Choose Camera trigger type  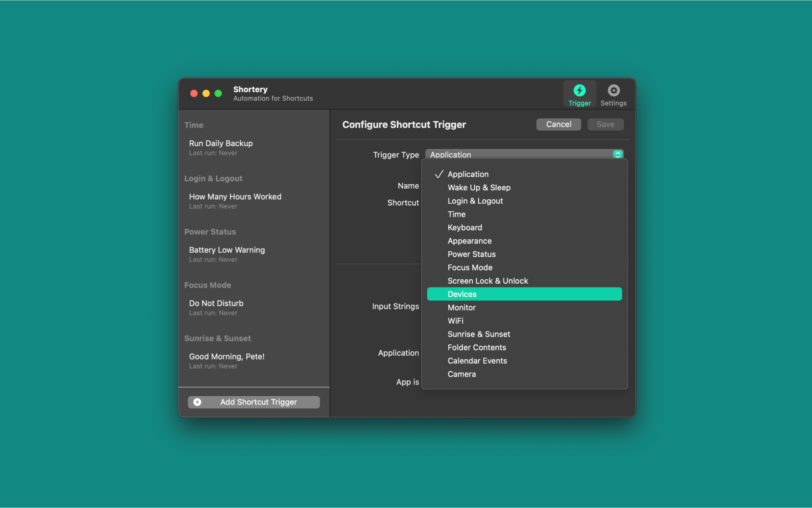tap(461, 374)
